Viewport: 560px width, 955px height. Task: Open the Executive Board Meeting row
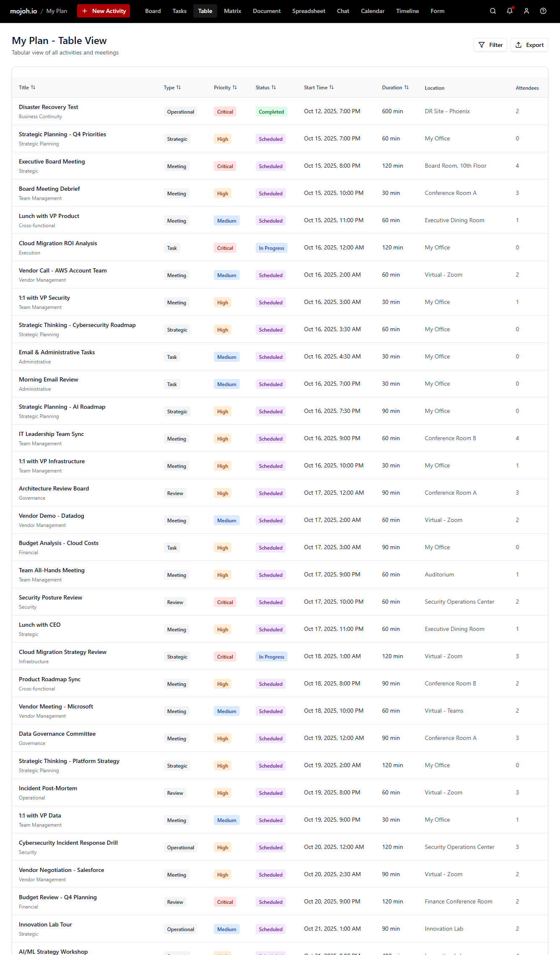click(52, 162)
